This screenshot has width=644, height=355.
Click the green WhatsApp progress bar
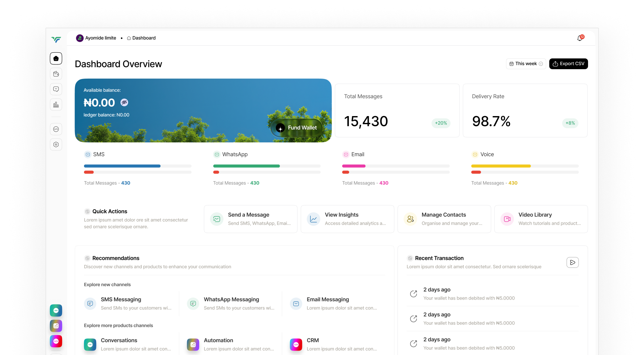click(x=246, y=166)
